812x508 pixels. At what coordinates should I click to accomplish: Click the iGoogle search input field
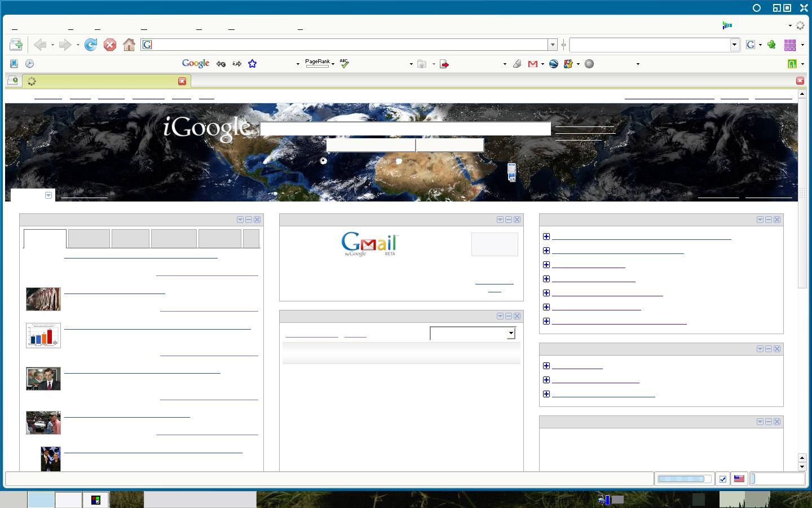(x=405, y=129)
